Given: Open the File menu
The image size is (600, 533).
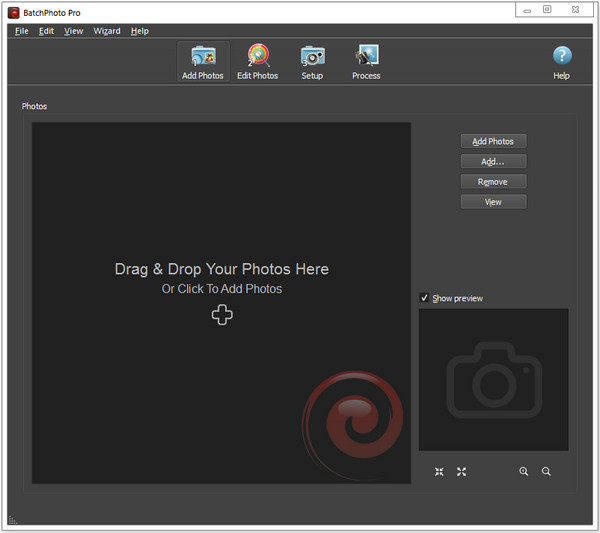Looking at the screenshot, I should (x=21, y=31).
